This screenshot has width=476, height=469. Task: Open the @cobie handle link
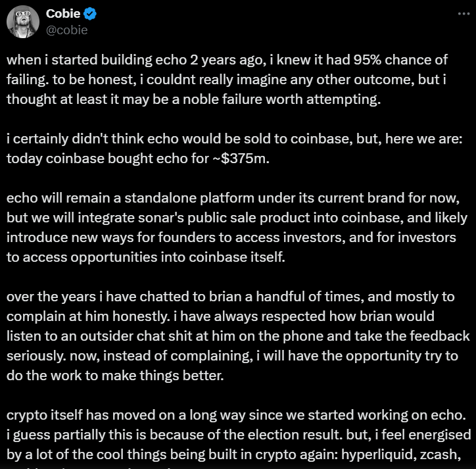(x=67, y=30)
